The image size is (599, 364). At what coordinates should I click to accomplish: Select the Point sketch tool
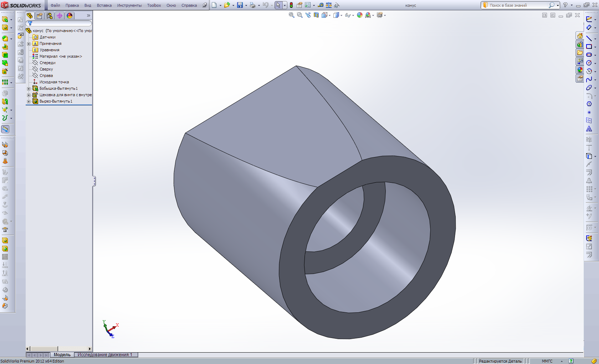[589, 112]
